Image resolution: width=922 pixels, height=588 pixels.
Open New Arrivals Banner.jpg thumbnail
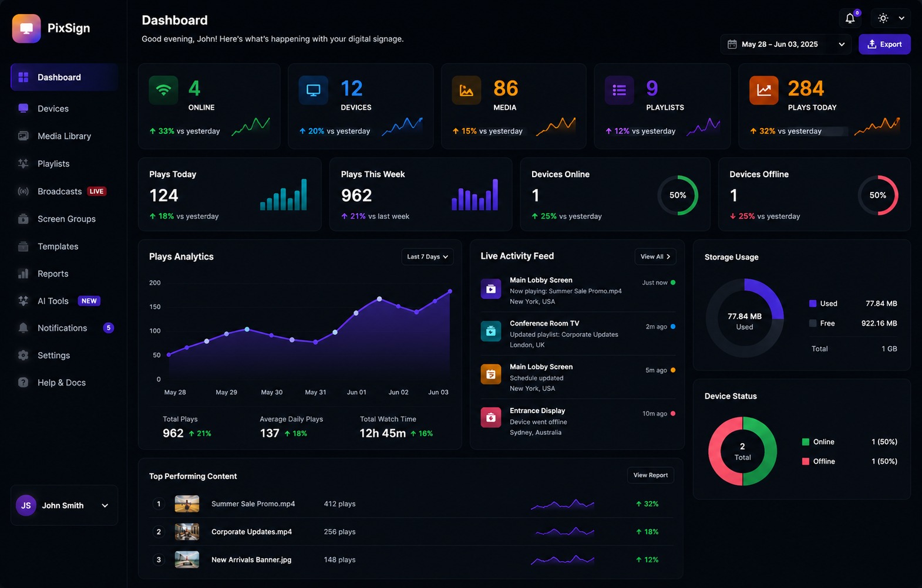tap(187, 560)
